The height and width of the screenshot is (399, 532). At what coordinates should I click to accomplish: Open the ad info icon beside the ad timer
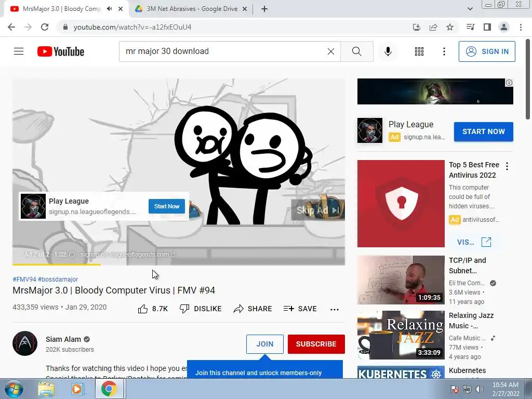click(72, 255)
